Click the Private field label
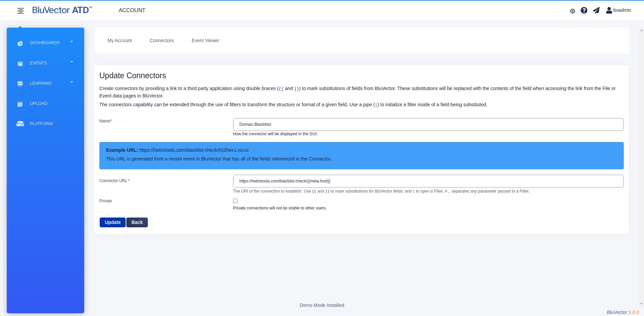 (105, 201)
